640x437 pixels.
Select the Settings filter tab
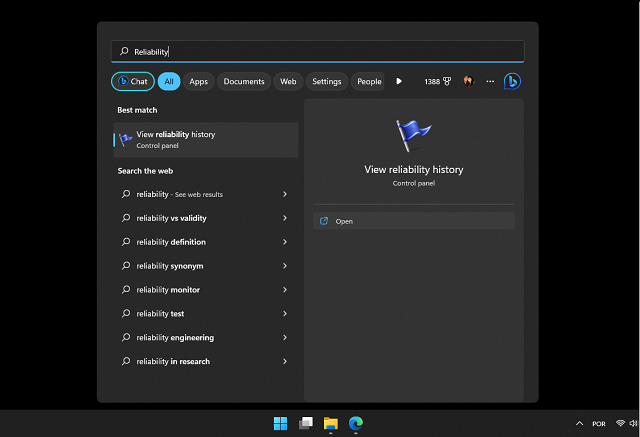pos(326,81)
